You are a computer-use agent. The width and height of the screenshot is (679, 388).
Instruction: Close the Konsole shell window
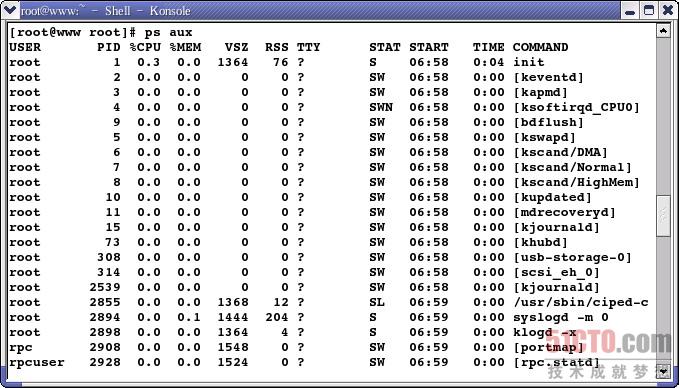point(667,11)
